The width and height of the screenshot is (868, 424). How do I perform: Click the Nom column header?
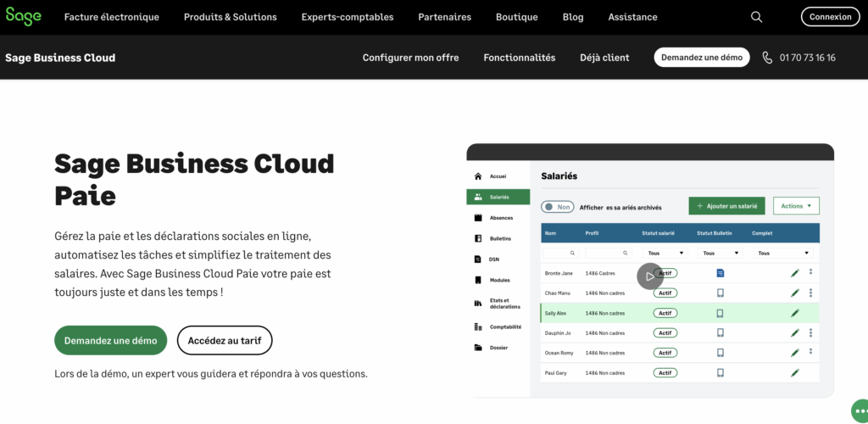[550, 233]
